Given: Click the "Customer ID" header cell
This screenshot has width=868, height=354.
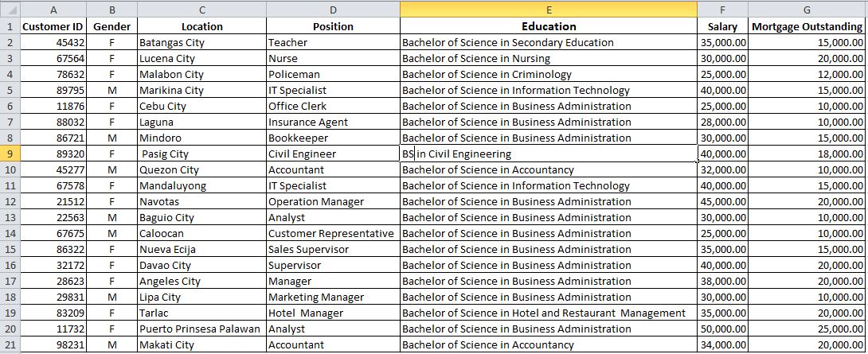Looking at the screenshot, I should 53,26.
